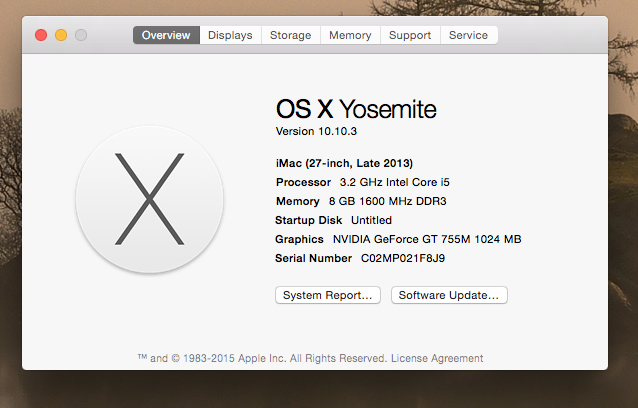The height and width of the screenshot is (408, 638).
Task: Click the greyed-out zoom window button
Action: point(81,35)
